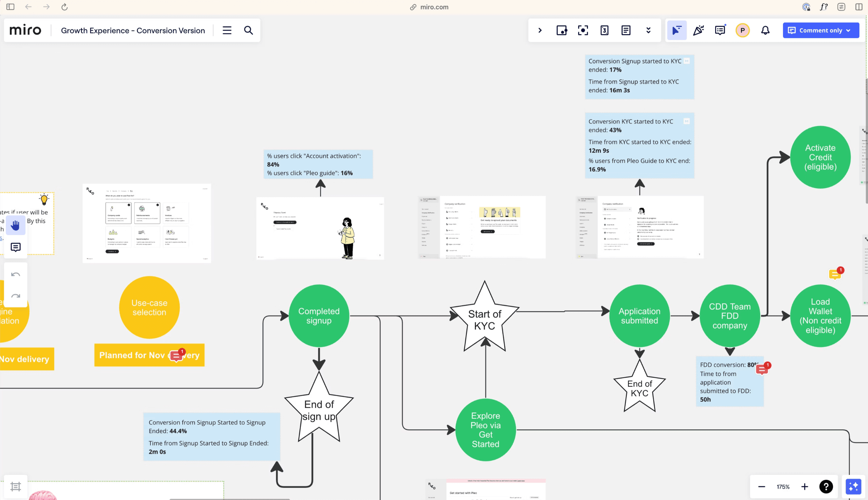
Task: Click the '% users click "Account activation"' note
Action: click(x=318, y=164)
